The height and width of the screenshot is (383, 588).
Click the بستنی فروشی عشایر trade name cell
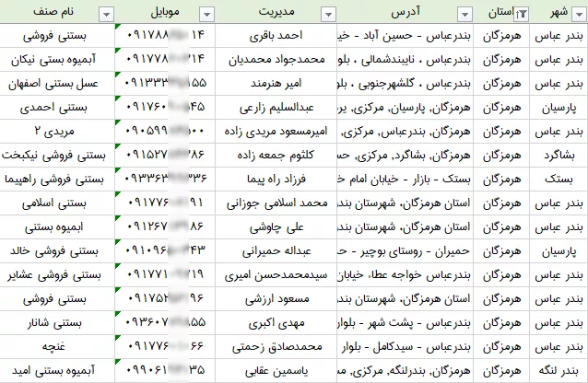[x=57, y=275]
